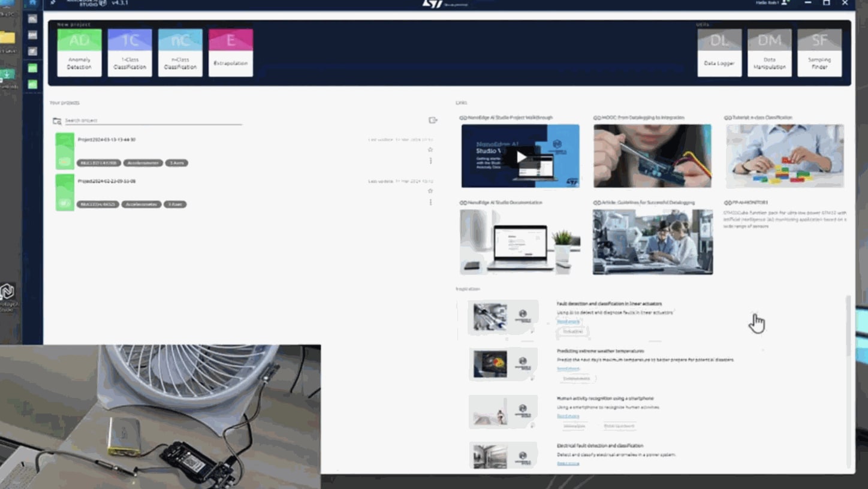Screen dimensions: 868x489
Task: Open NanoEdge AI Studio Documentation laptop thumbnail
Action: click(x=520, y=242)
